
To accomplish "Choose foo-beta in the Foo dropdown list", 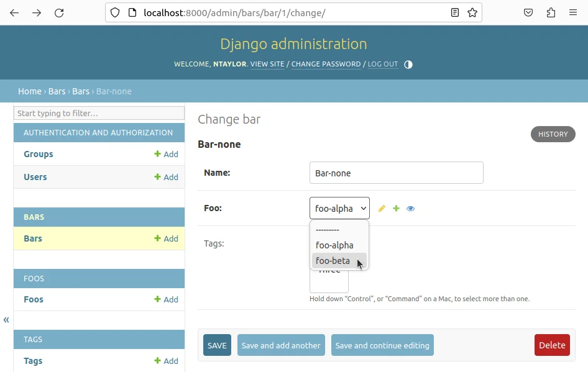I will [x=333, y=261].
